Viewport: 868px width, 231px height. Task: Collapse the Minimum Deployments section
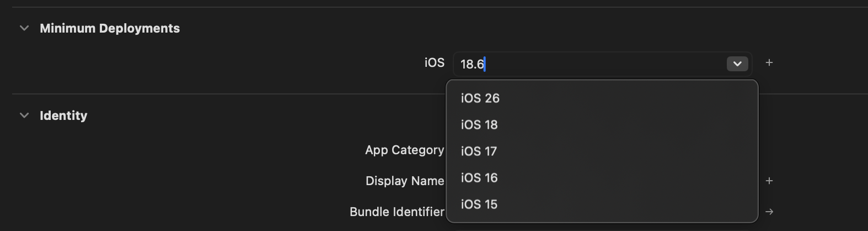pyautogui.click(x=24, y=28)
